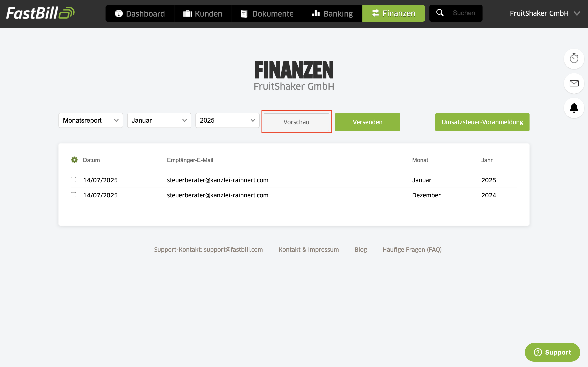Tick checkbox for the Dezember 2024 report row
This screenshot has width=588, height=367.
[x=73, y=195]
